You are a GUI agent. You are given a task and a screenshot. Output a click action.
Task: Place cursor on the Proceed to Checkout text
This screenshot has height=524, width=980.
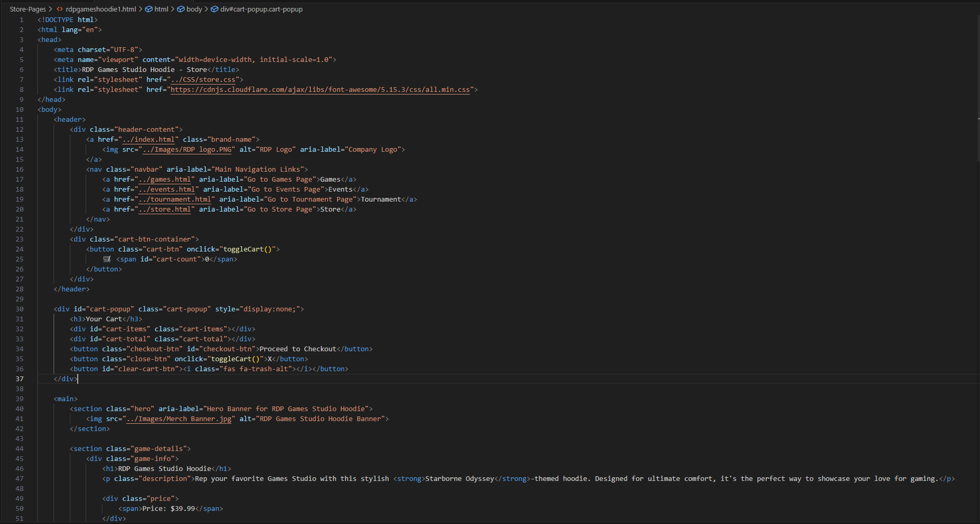point(297,349)
